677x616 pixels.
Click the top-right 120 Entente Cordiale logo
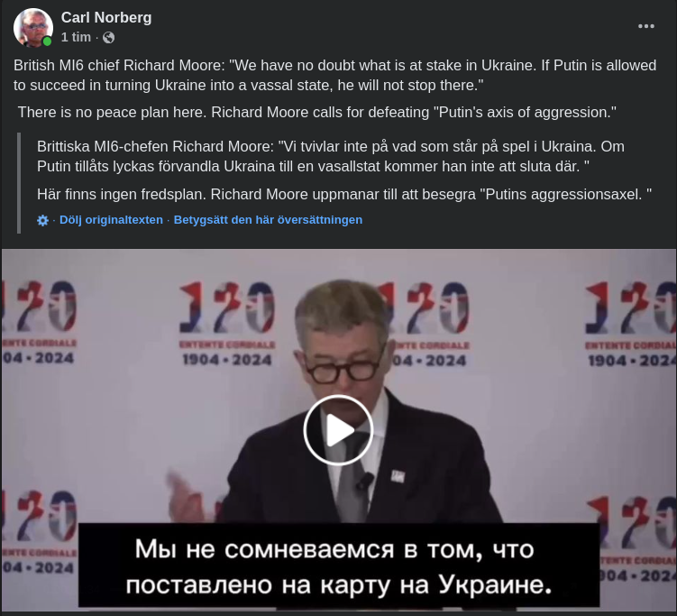(631, 324)
